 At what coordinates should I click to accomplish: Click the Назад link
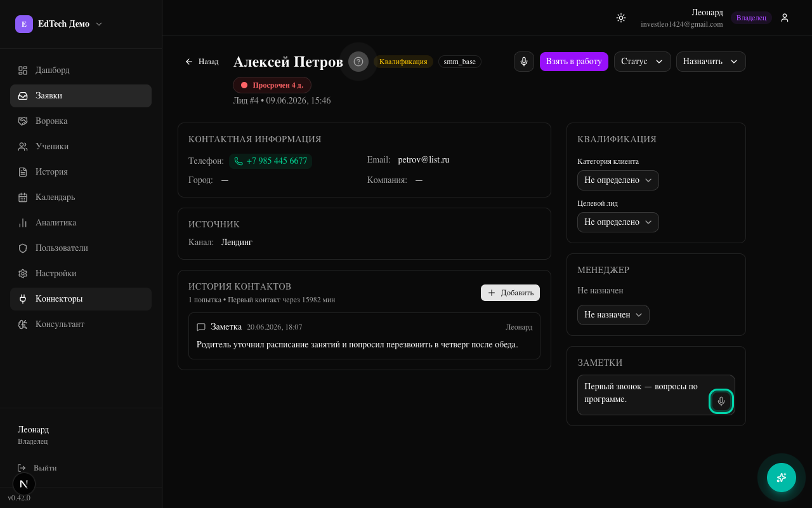202,62
